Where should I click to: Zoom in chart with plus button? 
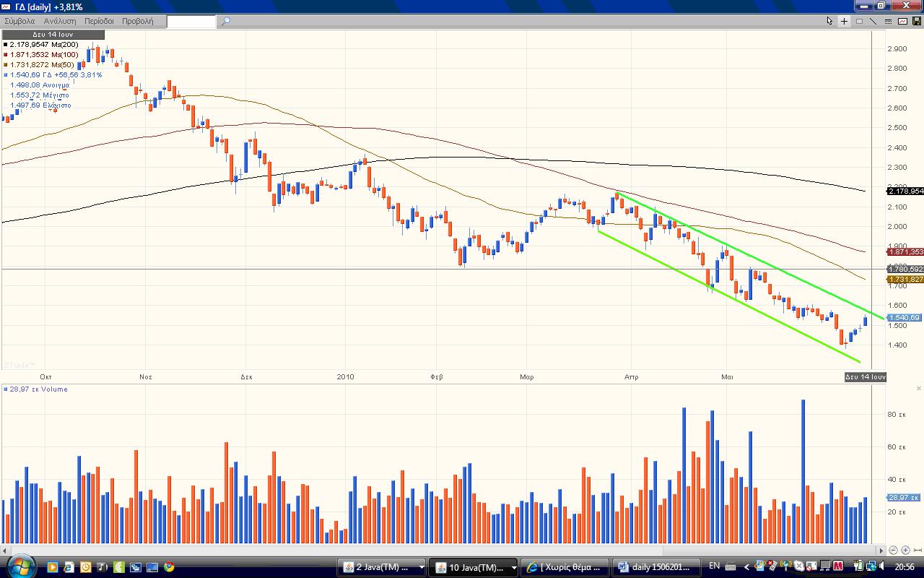(x=905, y=551)
